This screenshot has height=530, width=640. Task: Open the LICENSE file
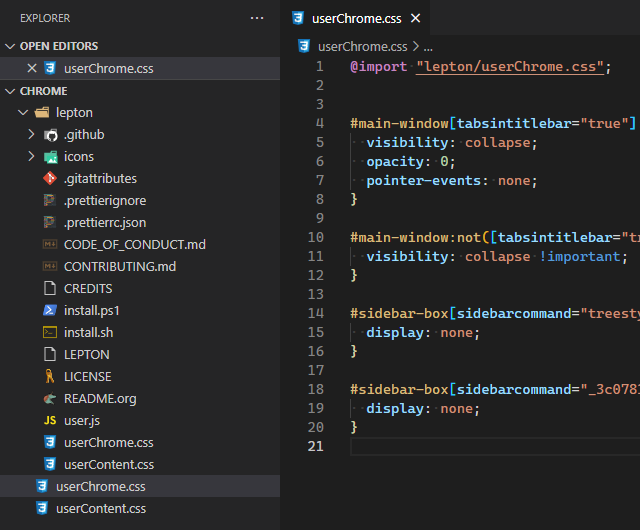(x=87, y=377)
